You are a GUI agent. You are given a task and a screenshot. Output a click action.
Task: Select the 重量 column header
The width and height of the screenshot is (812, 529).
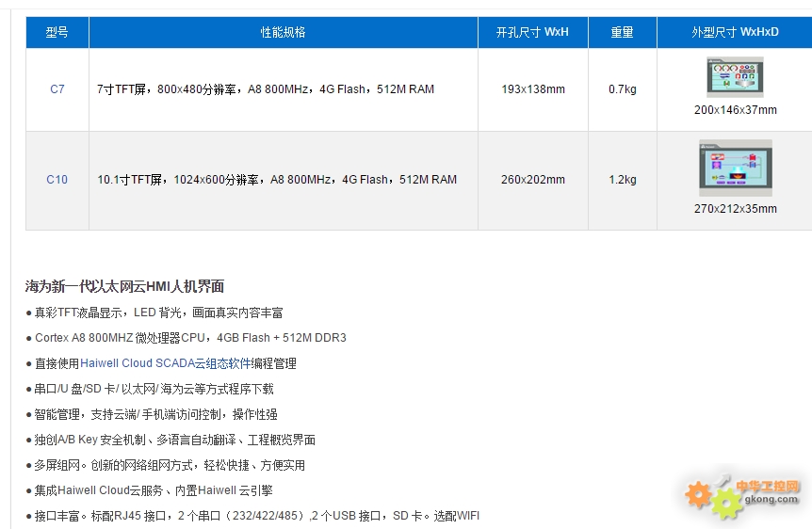[623, 32]
